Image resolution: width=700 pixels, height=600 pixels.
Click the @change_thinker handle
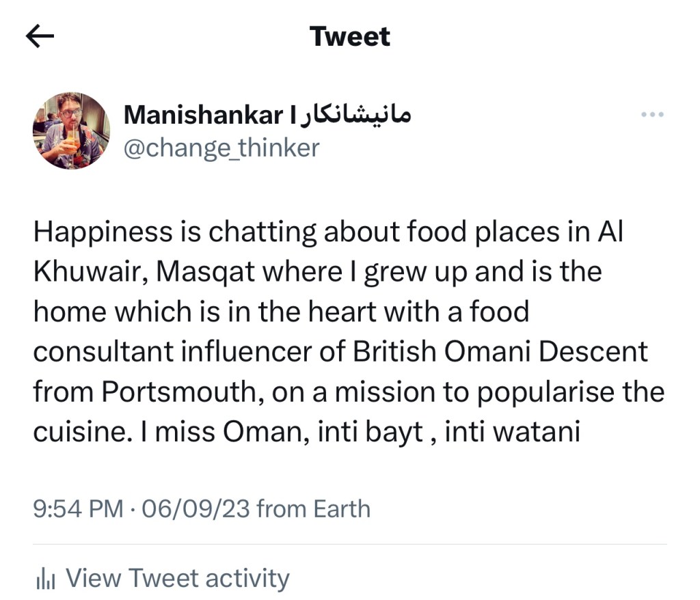pos(221,148)
